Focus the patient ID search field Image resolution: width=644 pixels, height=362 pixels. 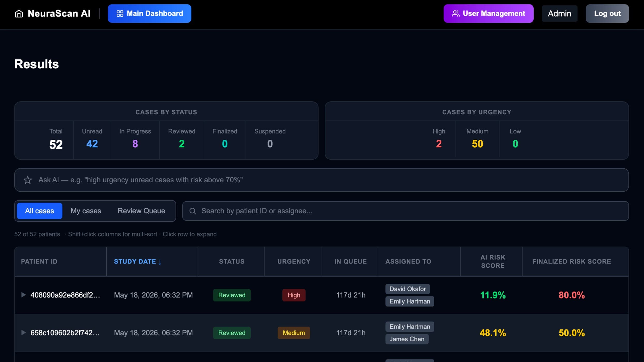pos(405,211)
